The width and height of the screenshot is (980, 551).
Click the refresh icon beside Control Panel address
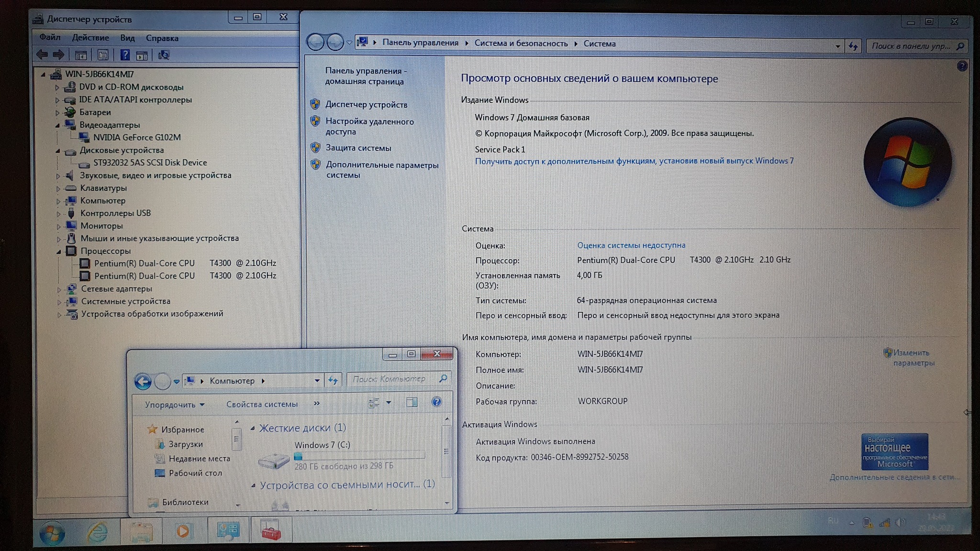(x=853, y=46)
